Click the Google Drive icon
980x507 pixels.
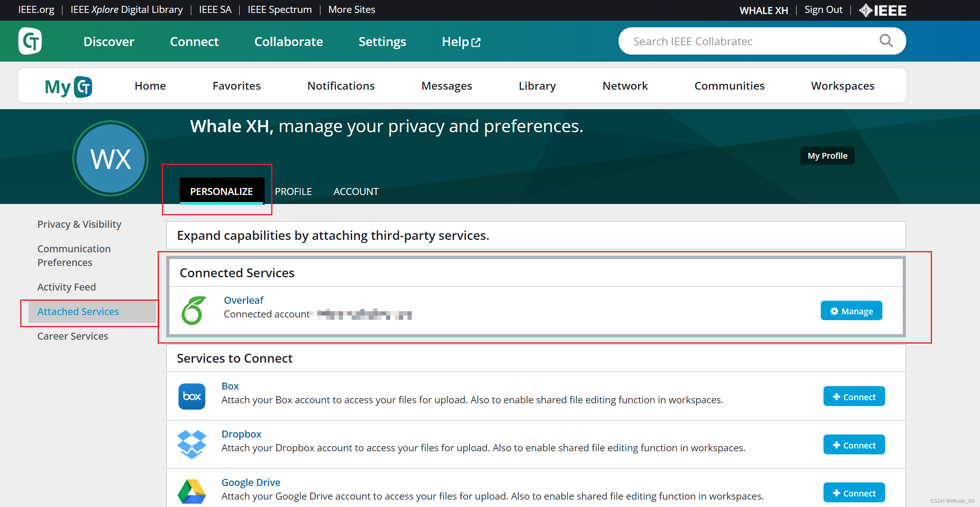(x=192, y=491)
